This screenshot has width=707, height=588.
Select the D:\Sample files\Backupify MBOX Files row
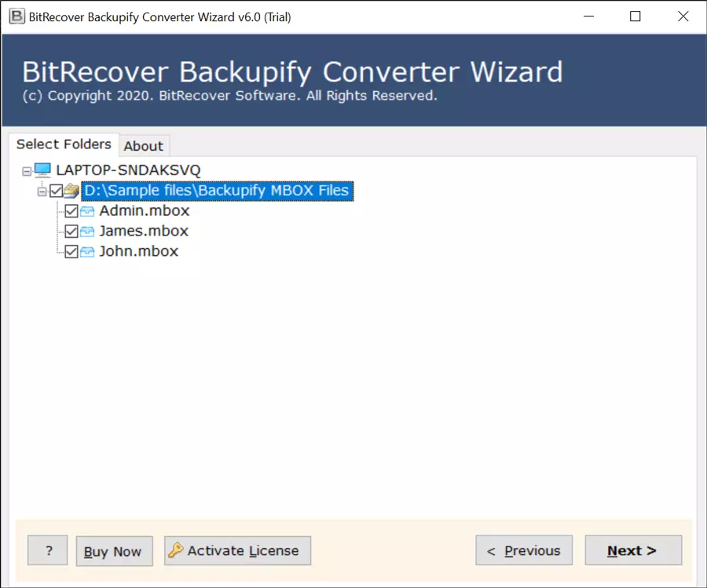point(218,191)
